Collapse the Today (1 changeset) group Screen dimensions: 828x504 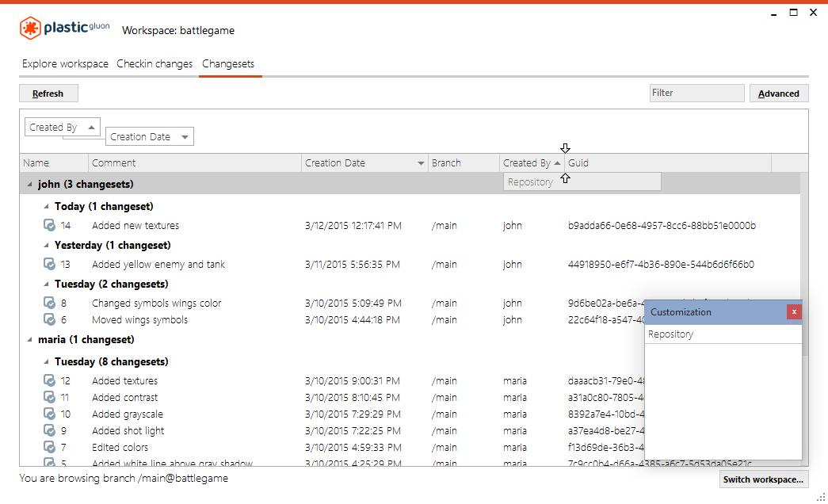pyautogui.click(x=46, y=207)
